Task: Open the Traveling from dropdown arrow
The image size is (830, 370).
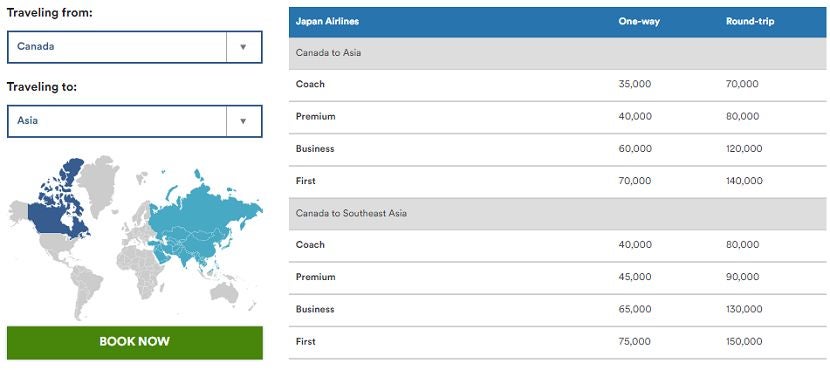Action: click(243, 47)
